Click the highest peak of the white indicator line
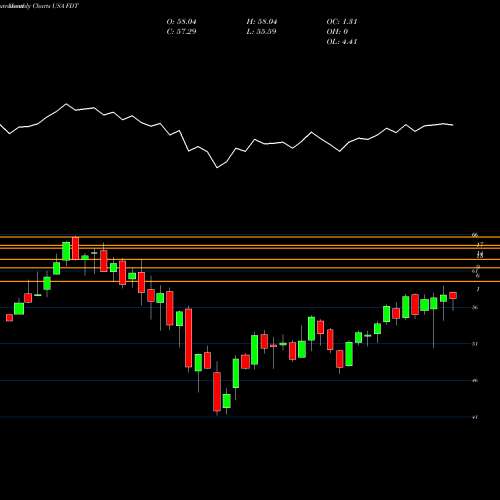 coord(66,104)
